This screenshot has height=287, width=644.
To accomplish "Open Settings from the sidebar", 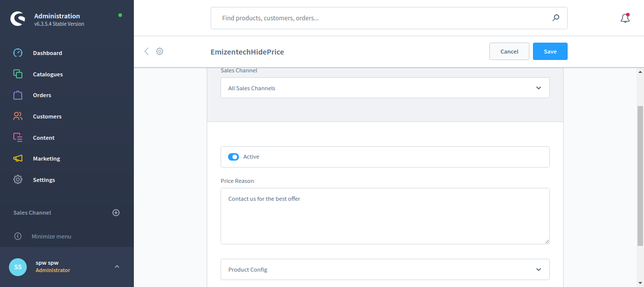I will tap(44, 179).
